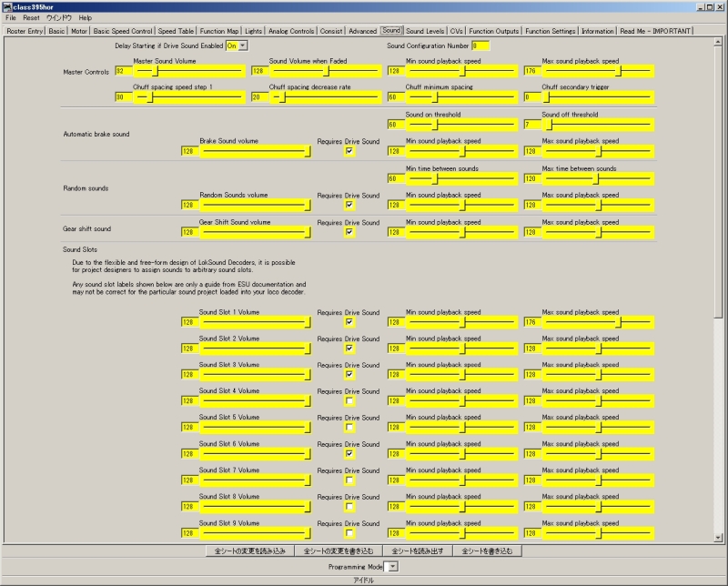Enable Requires Drive Sound for Sound Slot 4
This screenshot has height=586, width=728.
349,400
